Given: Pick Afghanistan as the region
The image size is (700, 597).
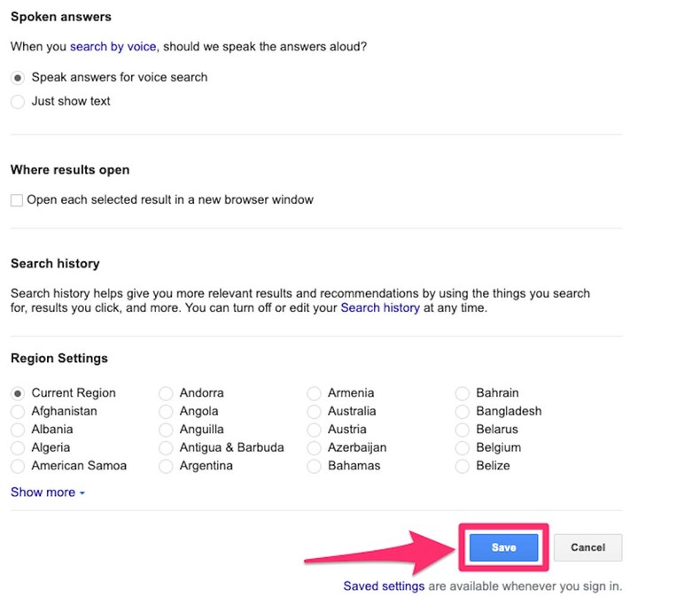Looking at the screenshot, I should [18, 412].
